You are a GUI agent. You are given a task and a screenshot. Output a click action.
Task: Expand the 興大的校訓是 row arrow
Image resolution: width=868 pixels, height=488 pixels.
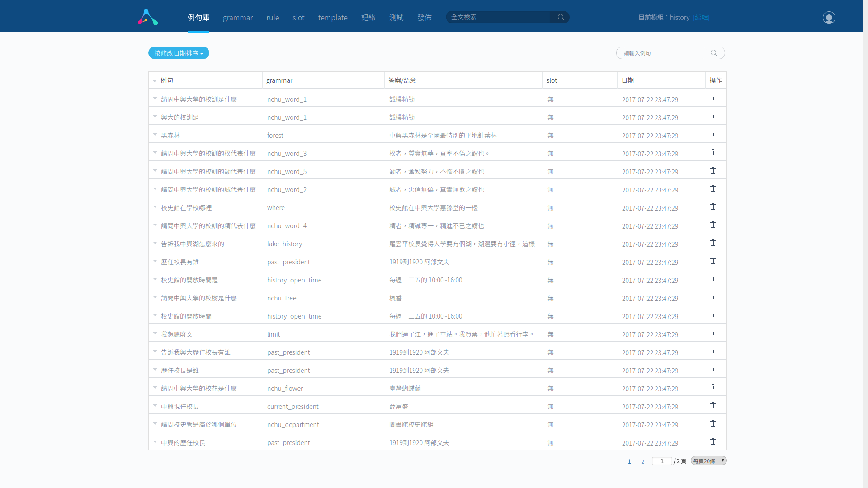tap(155, 117)
